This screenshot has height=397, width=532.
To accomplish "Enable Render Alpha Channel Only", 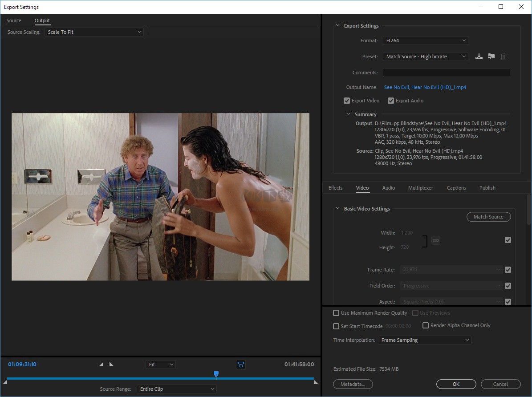I will tap(426, 325).
